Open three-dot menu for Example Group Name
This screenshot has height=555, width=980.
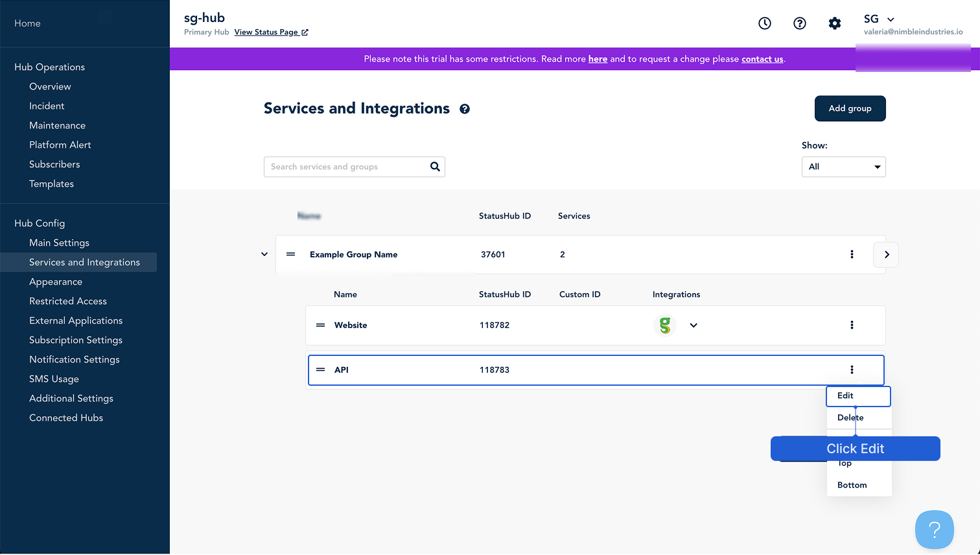(x=852, y=254)
